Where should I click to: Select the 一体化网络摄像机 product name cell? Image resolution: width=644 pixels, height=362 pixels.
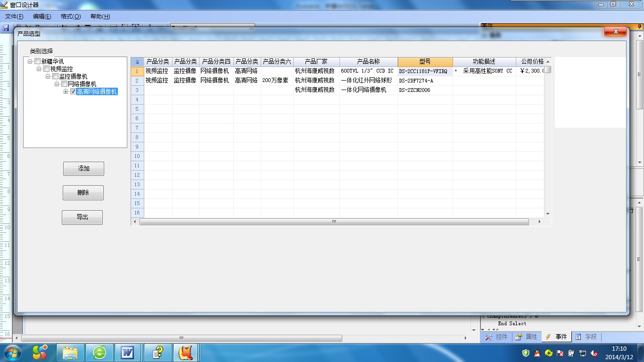(x=369, y=90)
